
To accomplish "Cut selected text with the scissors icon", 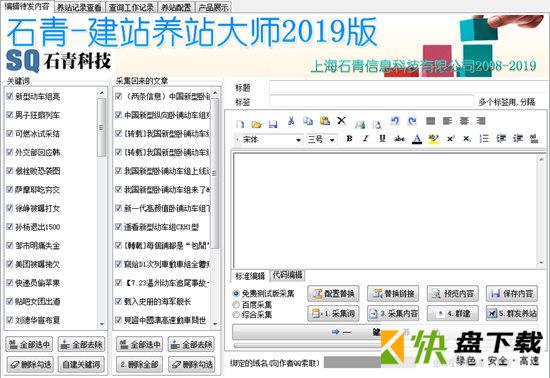I will tap(291, 121).
